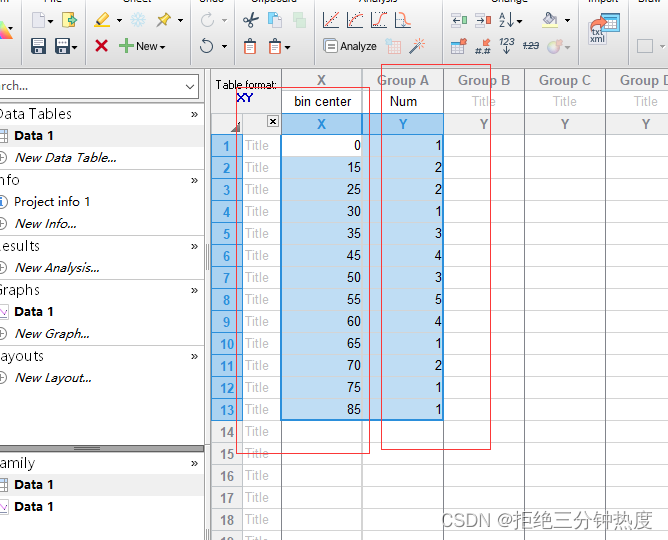Click New Analysis... link

[x=57, y=268]
